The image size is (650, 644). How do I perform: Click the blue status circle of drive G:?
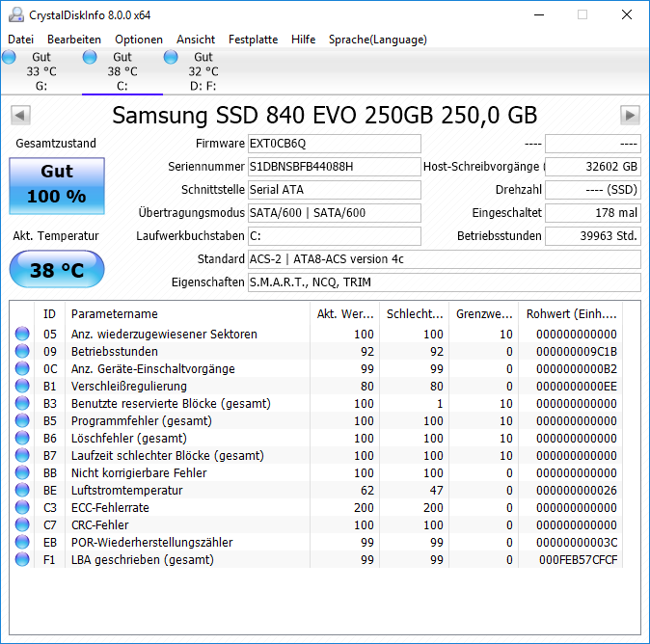point(9,57)
